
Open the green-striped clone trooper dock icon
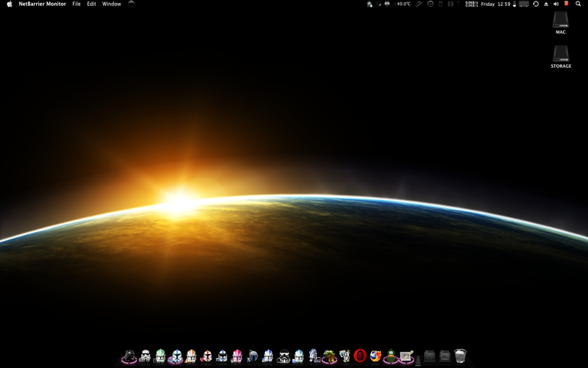(x=160, y=356)
